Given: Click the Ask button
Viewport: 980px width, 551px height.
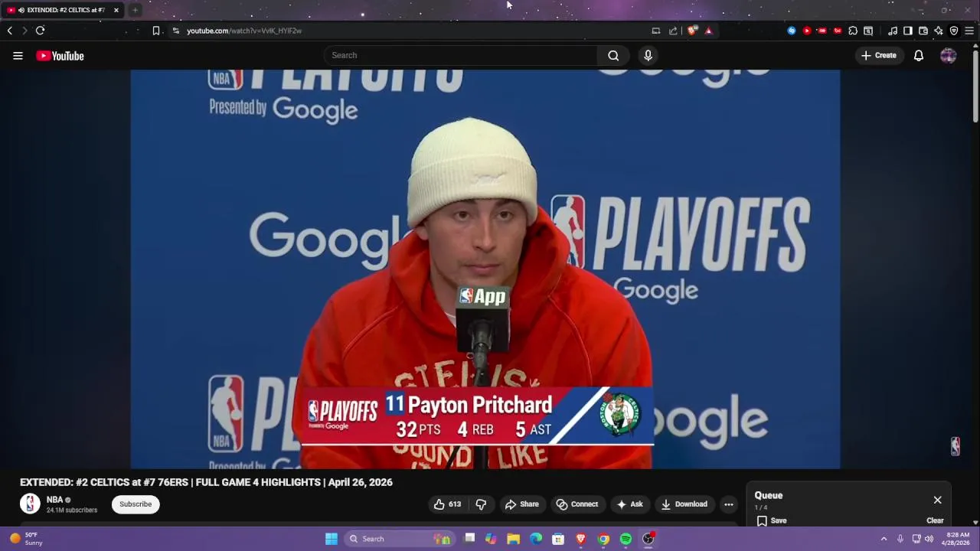Looking at the screenshot, I should pyautogui.click(x=631, y=504).
